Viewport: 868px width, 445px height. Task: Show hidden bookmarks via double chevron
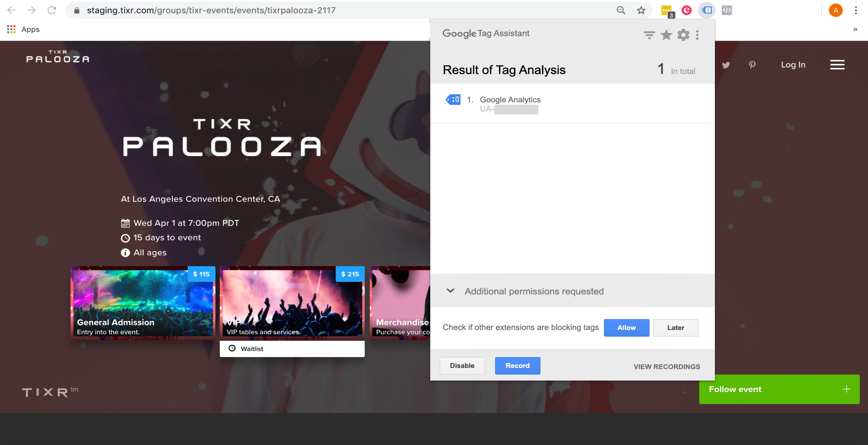855,29
